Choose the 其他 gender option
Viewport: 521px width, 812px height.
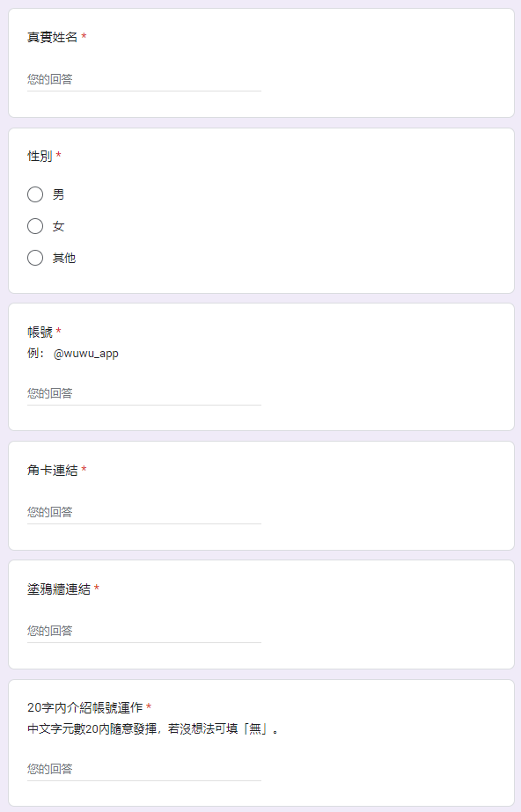[35, 258]
